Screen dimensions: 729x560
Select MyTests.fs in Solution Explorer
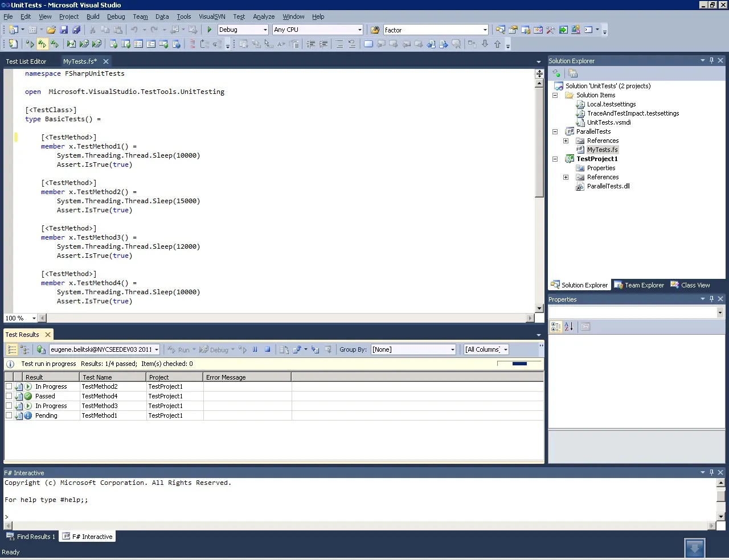(603, 150)
